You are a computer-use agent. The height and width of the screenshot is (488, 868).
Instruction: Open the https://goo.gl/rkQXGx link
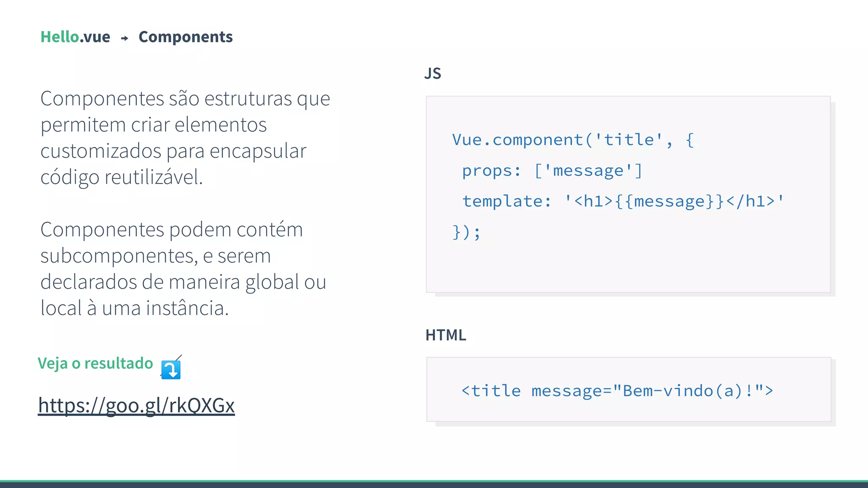click(x=136, y=405)
